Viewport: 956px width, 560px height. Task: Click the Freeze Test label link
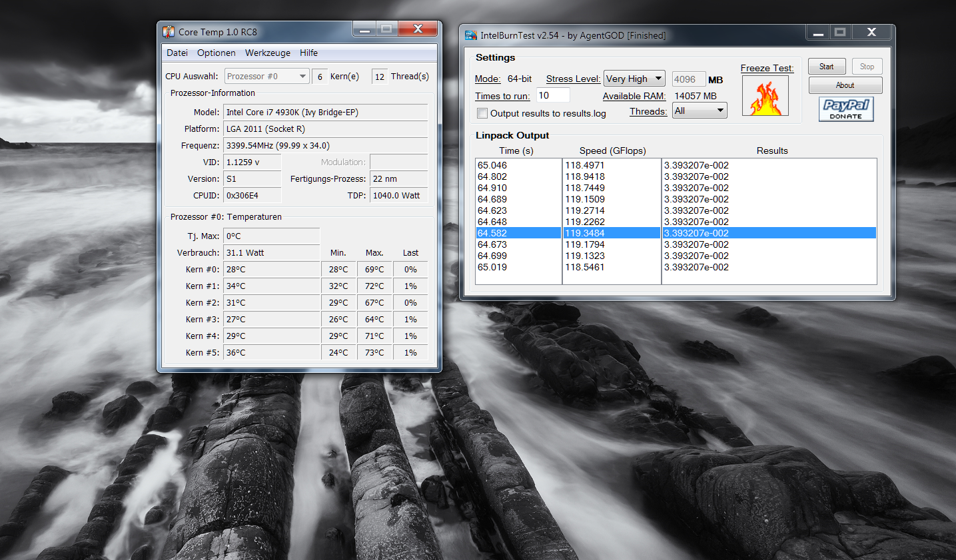click(x=767, y=68)
